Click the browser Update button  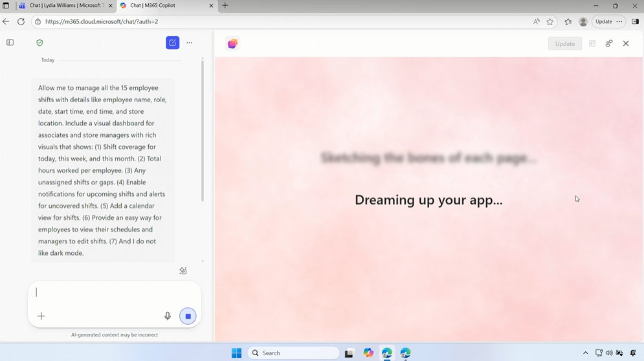603,21
